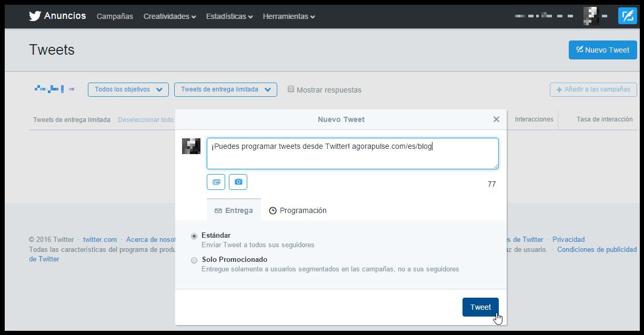Enable the Mostrar respuestas checkbox
The height and width of the screenshot is (335, 644).
(x=291, y=89)
